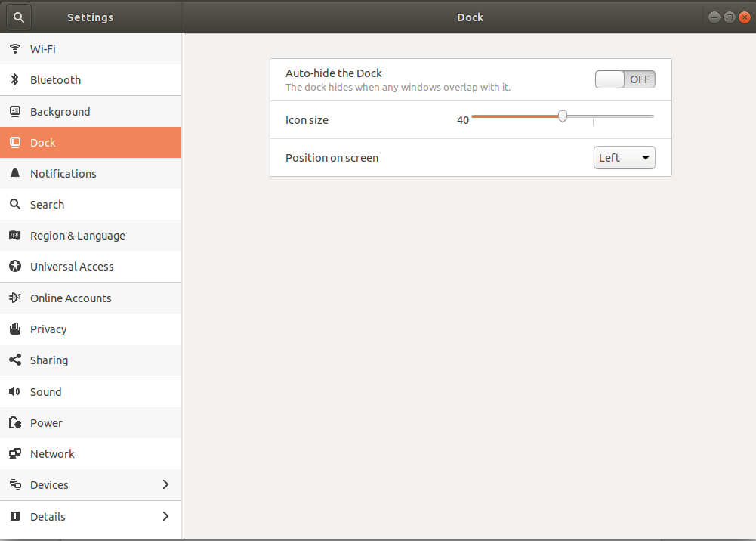Image resolution: width=756 pixels, height=541 pixels.
Task: Click the Privacy hand icon
Action: tap(15, 329)
